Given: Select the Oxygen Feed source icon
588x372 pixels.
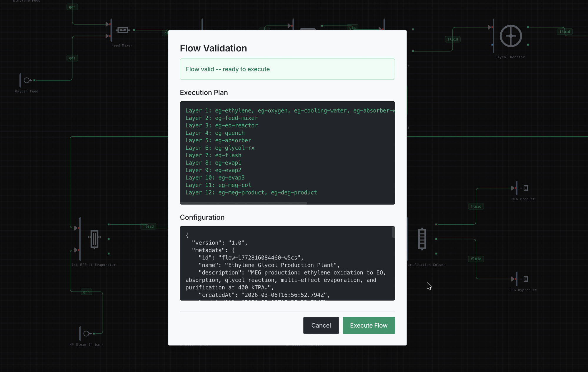Looking at the screenshot, I should (28, 80).
